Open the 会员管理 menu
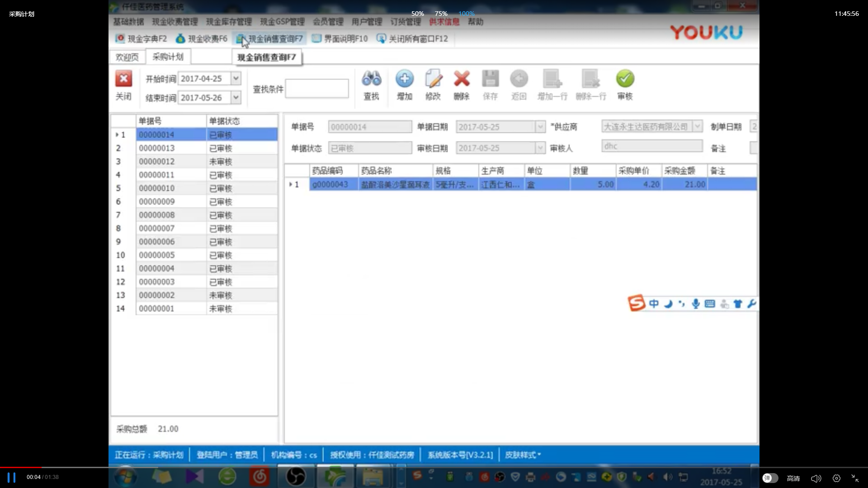This screenshot has width=868, height=488. pyautogui.click(x=328, y=22)
